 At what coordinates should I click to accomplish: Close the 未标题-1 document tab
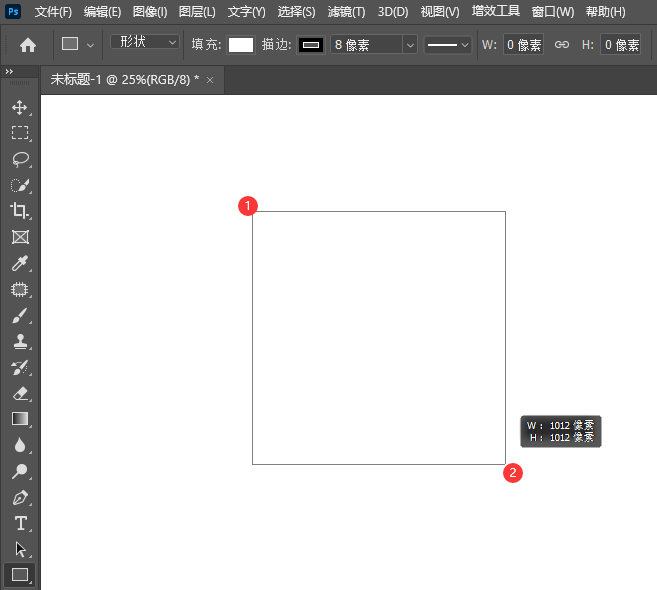(x=210, y=80)
